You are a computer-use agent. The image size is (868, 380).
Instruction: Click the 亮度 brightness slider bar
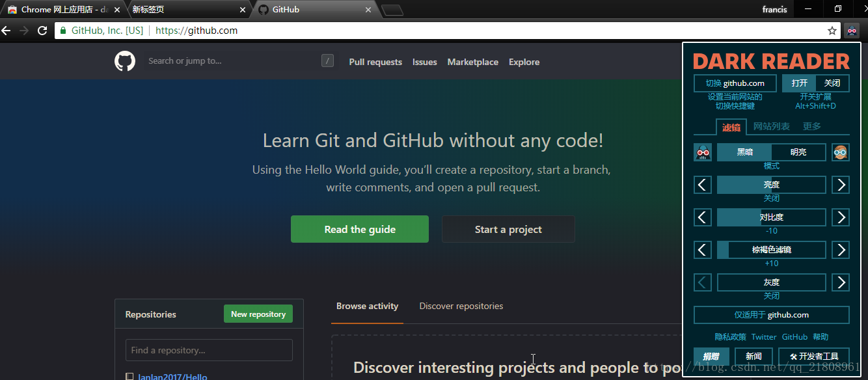pyautogui.click(x=772, y=185)
